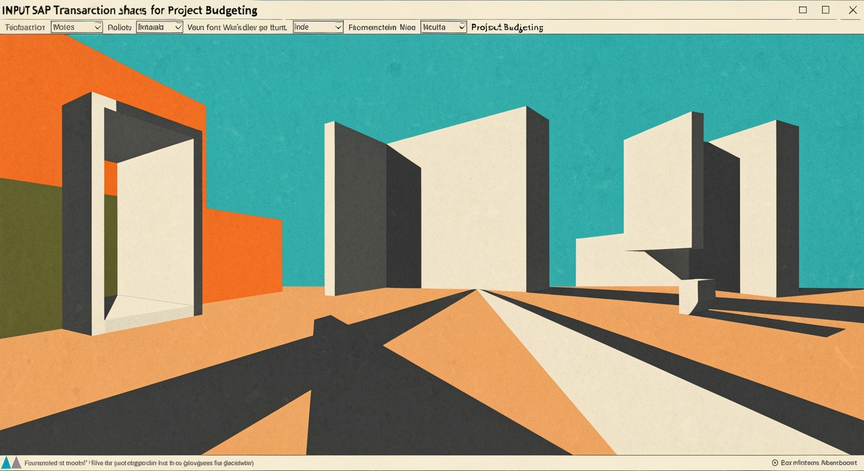Click the toolbar label before the last dropdown
This screenshot has height=471, width=864.
pyautogui.click(x=382, y=27)
